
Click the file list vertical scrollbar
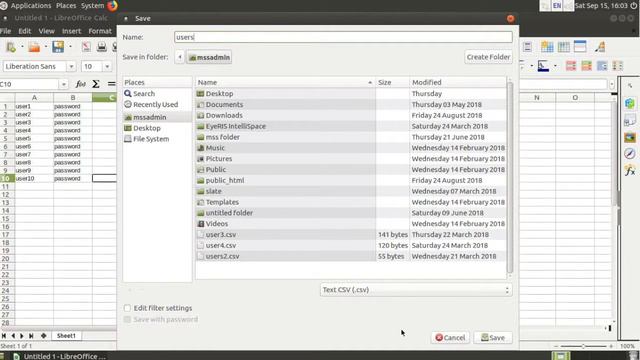tap(510, 178)
